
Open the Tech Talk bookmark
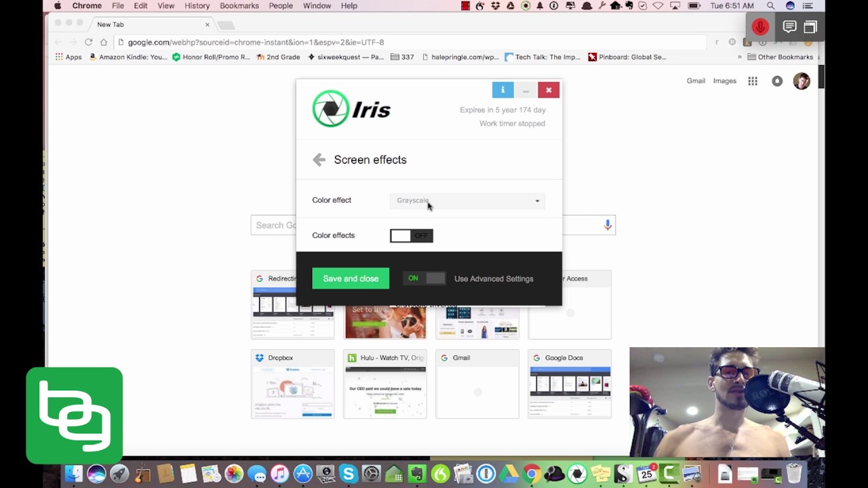542,57
